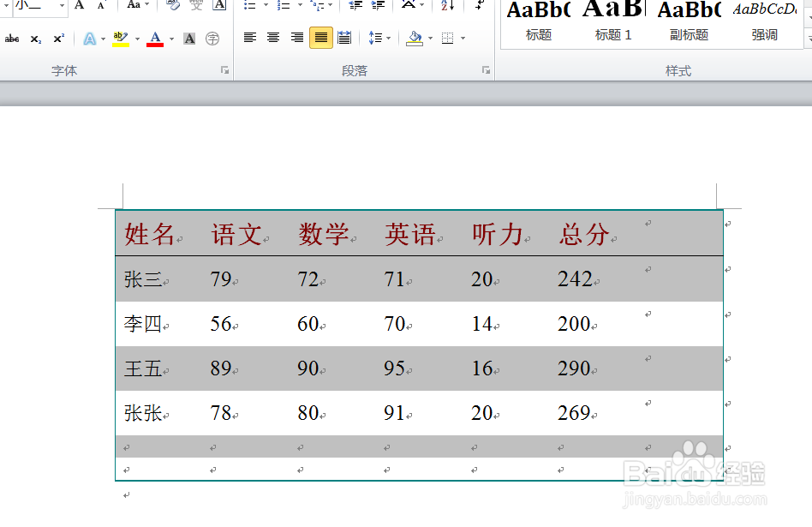Click header cell 英语
This screenshot has height=527, width=812.
[x=410, y=234]
